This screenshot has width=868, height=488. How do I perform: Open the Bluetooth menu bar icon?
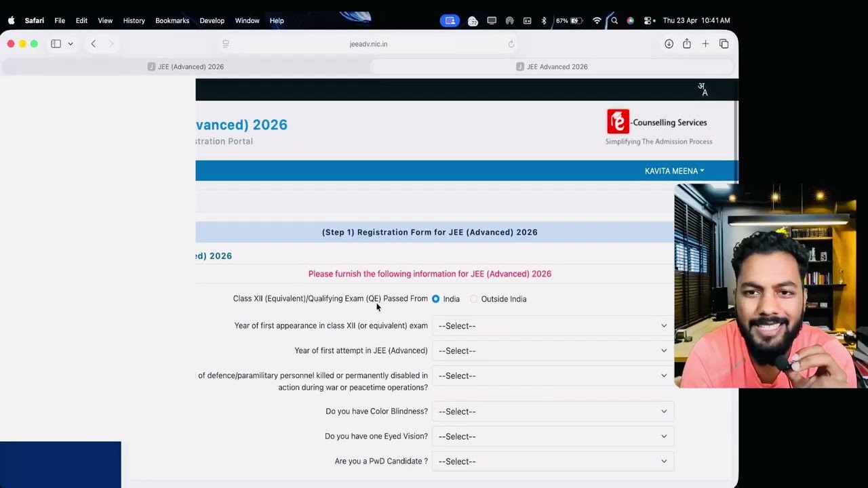click(544, 20)
